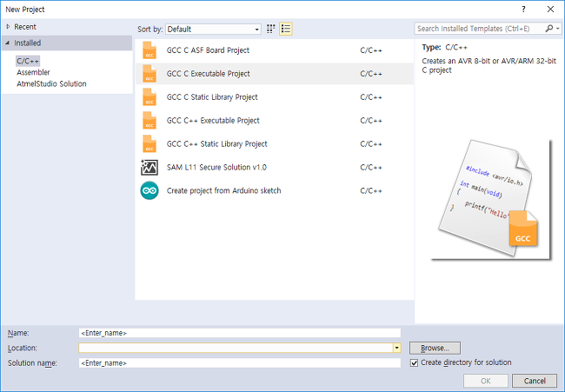Open search options dropdown arrow

(558, 29)
